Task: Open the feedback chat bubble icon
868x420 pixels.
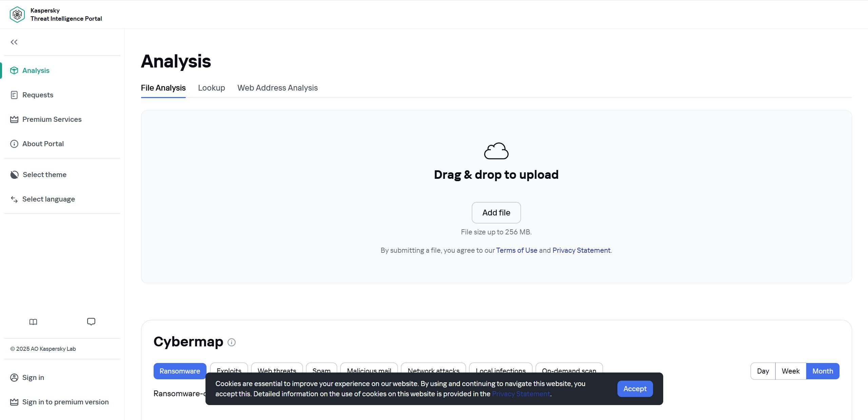Action: point(91,322)
